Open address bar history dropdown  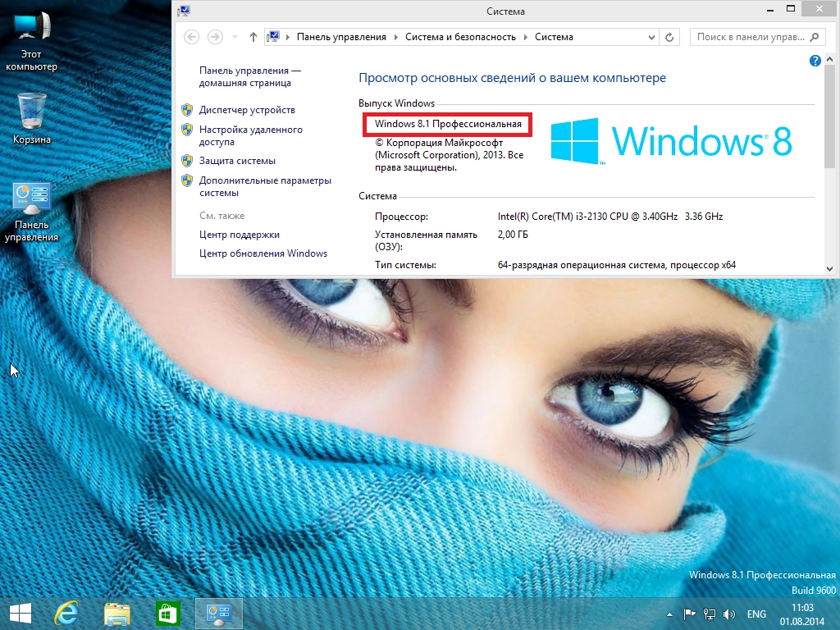[651, 37]
